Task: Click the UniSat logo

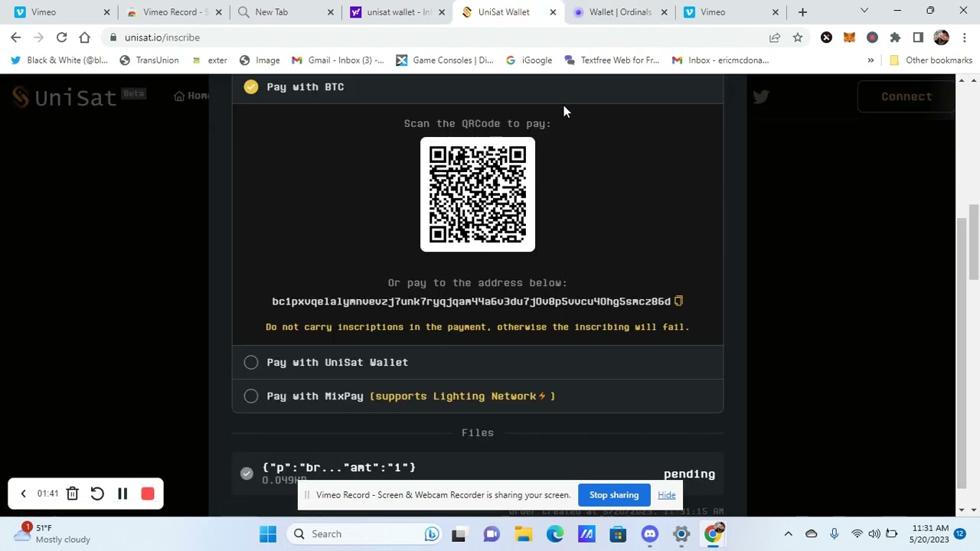Action: 64,96
